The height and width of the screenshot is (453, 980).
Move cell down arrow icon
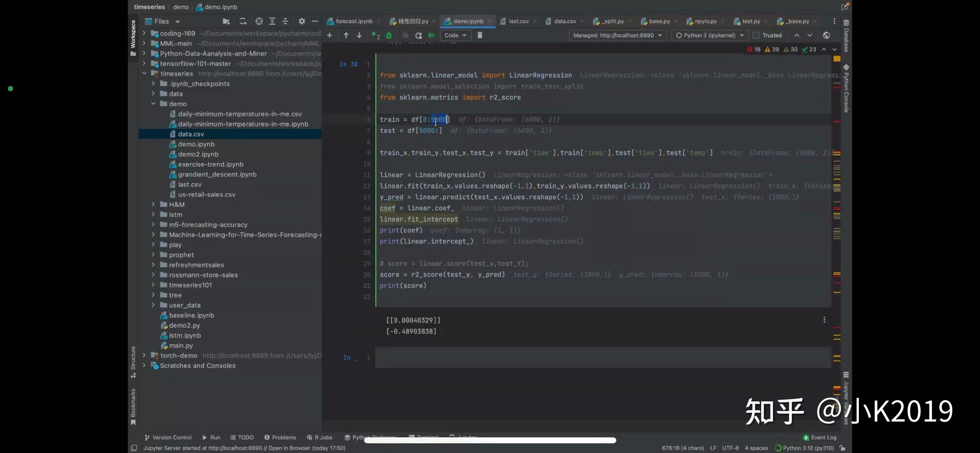tap(359, 35)
